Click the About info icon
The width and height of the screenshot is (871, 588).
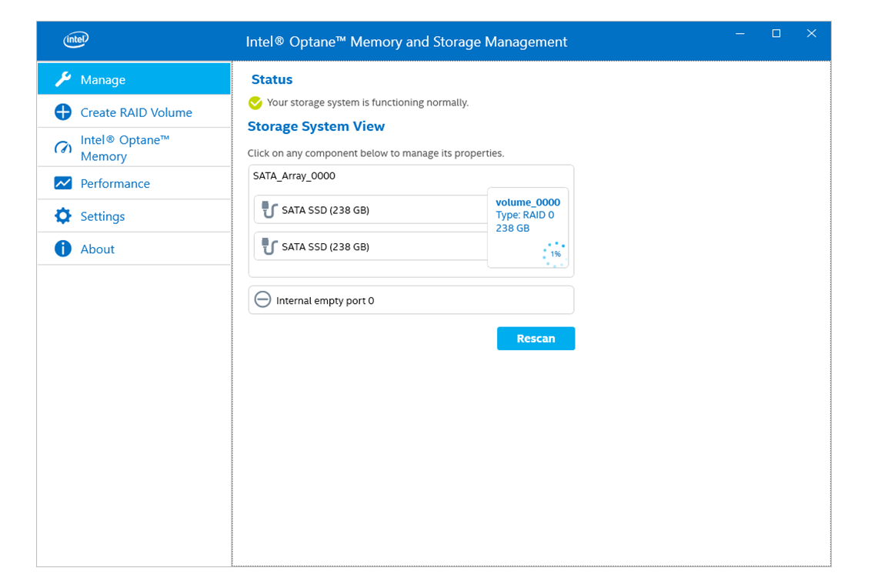pos(63,249)
